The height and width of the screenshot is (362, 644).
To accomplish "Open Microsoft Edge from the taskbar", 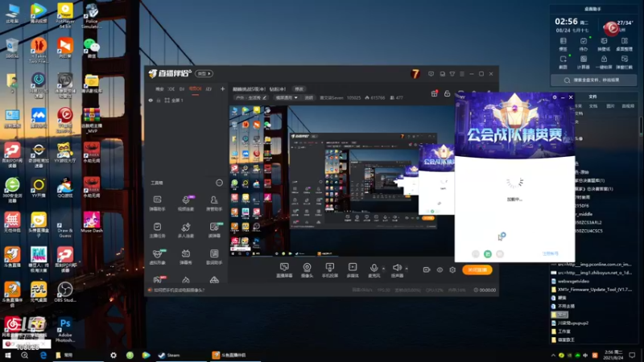I will pos(43,355).
